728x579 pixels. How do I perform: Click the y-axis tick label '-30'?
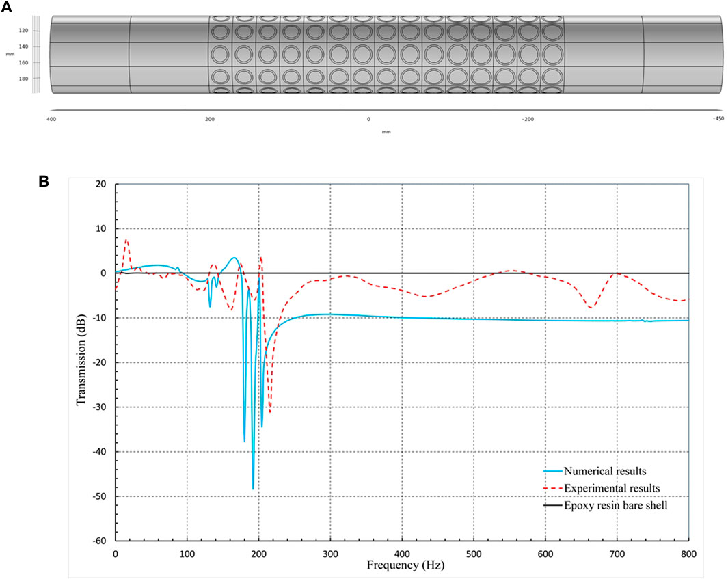tap(100, 407)
